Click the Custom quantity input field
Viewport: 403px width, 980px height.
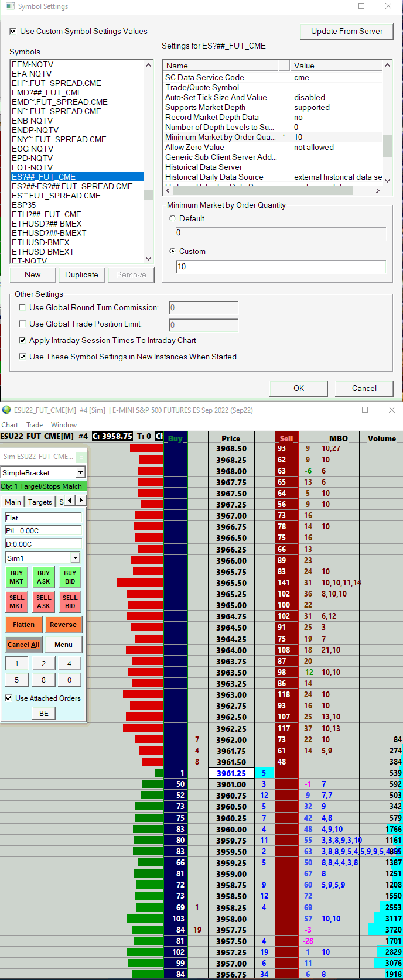pyautogui.click(x=281, y=266)
